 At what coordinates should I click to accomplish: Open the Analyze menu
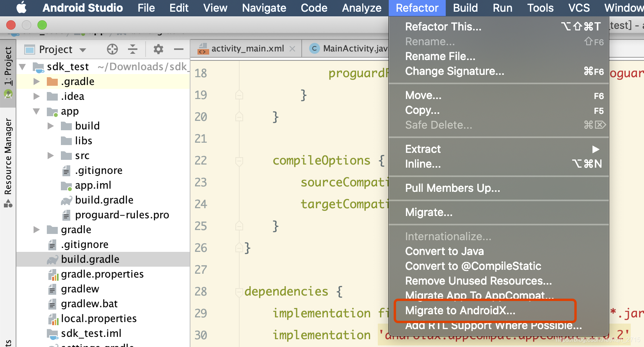tap(362, 8)
